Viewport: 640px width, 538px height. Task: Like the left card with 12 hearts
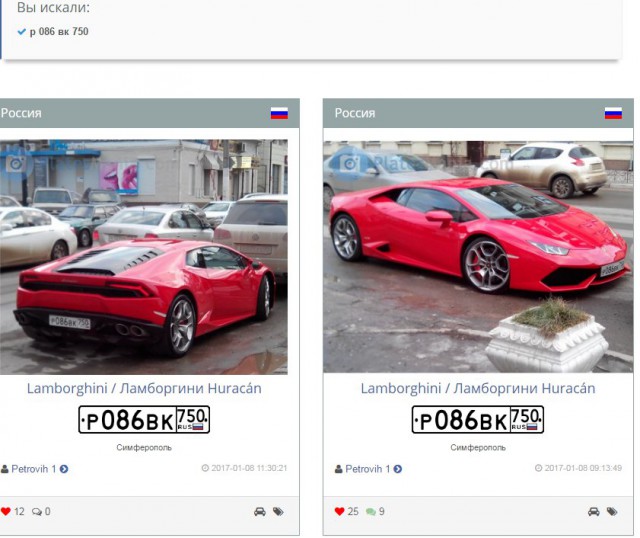point(6,511)
